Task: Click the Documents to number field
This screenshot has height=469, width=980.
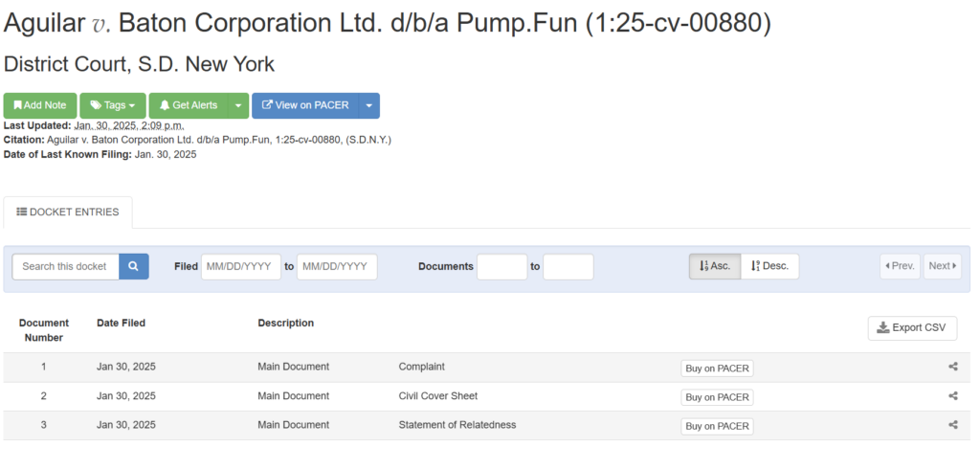Action: click(x=568, y=266)
